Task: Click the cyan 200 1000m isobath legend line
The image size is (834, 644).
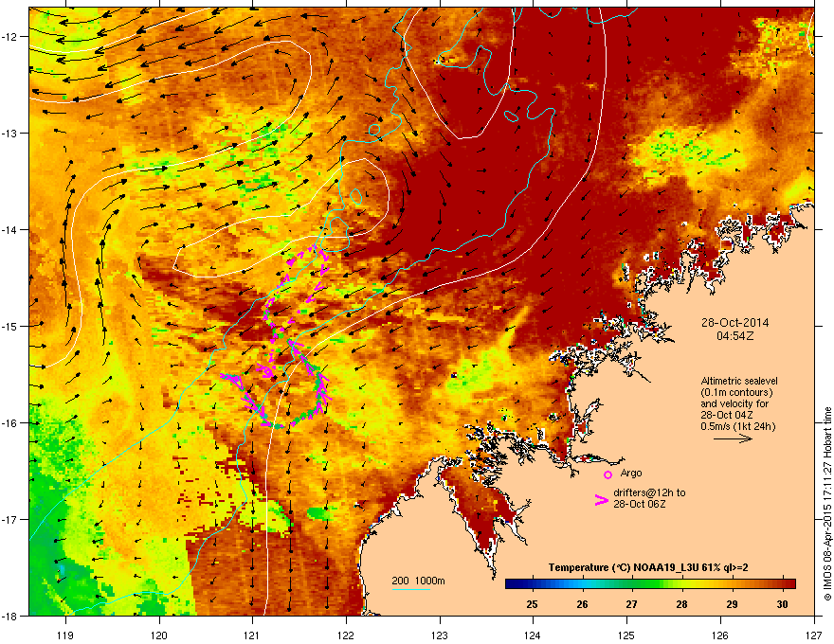Action: (x=410, y=589)
